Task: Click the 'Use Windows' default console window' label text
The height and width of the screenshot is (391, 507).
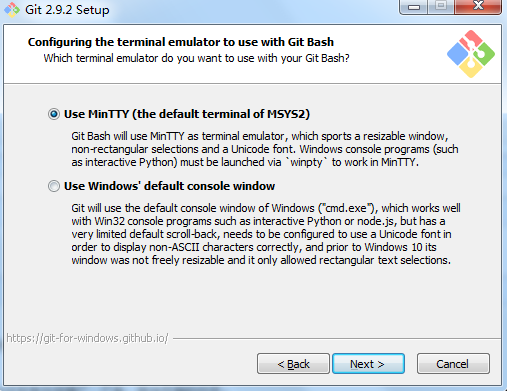Action: click(x=169, y=186)
